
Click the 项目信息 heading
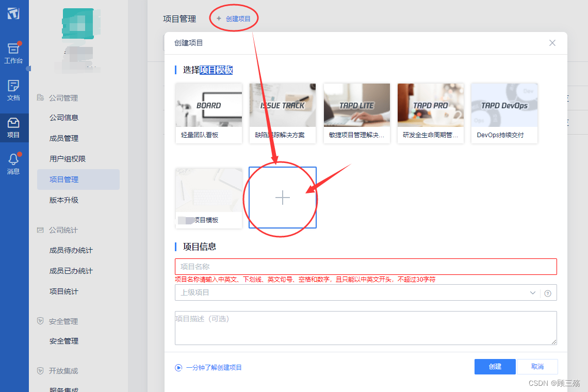[x=200, y=247]
